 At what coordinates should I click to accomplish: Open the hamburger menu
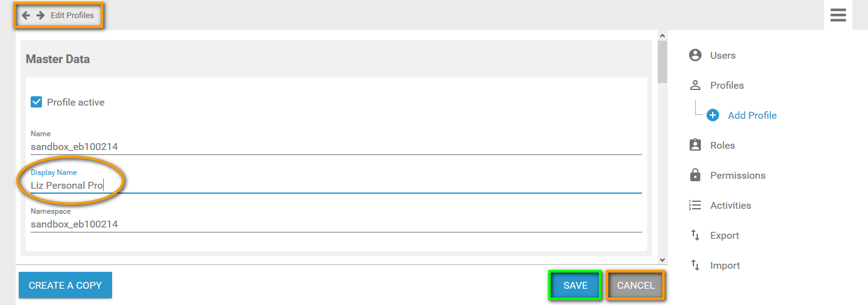tap(838, 16)
